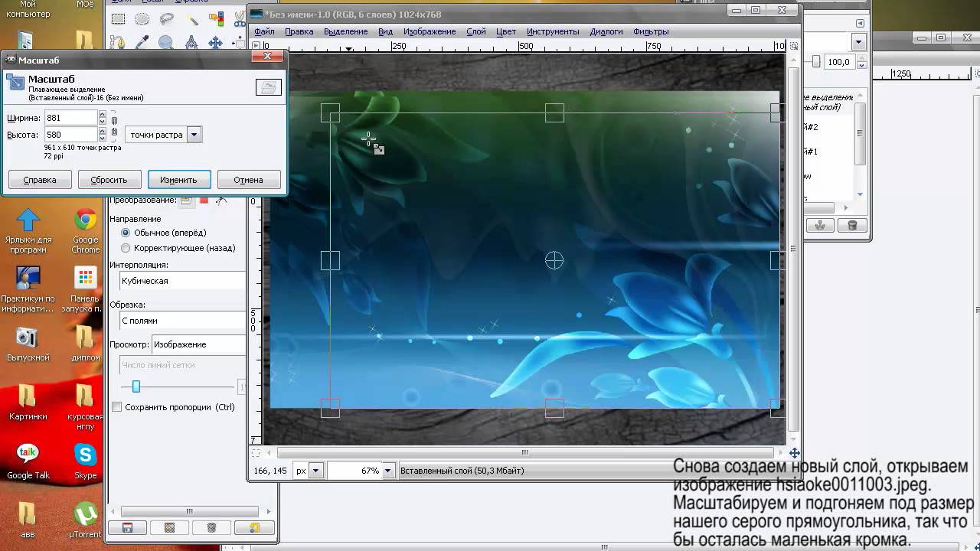The height and width of the screenshot is (551, 980).
Task: Click the canvas horizontal scrollbar
Action: pyautogui.click(x=525, y=453)
